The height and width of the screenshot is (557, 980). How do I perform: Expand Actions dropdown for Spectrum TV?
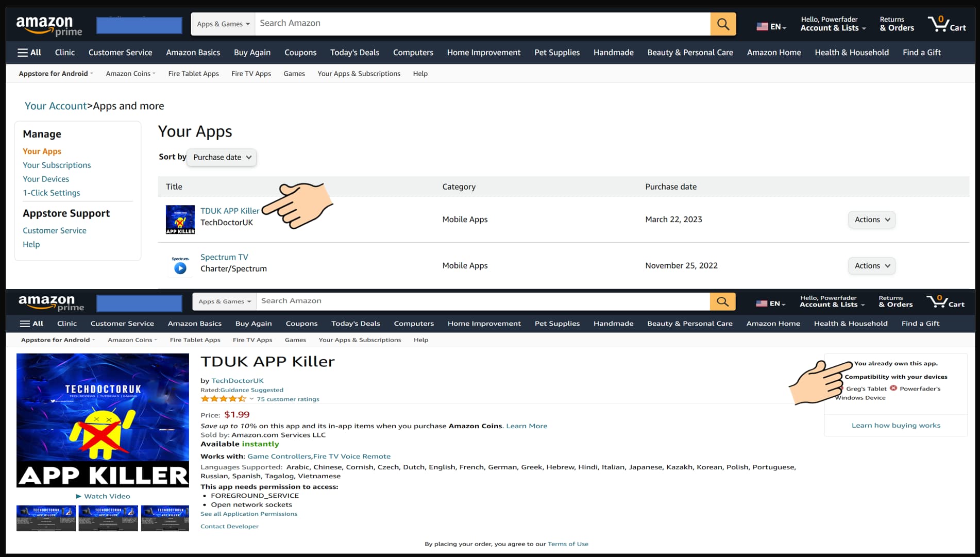click(x=872, y=266)
